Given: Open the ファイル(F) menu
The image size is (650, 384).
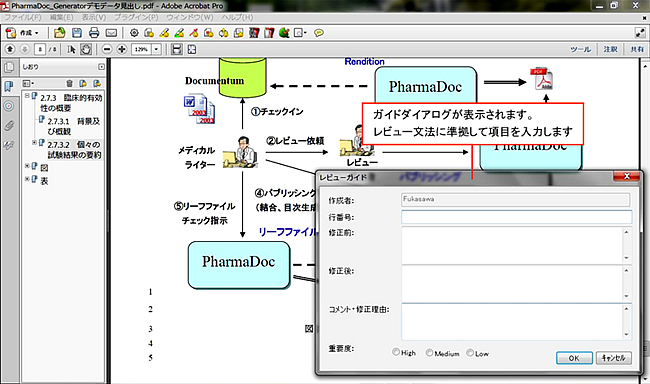Looking at the screenshot, I should point(23,17).
